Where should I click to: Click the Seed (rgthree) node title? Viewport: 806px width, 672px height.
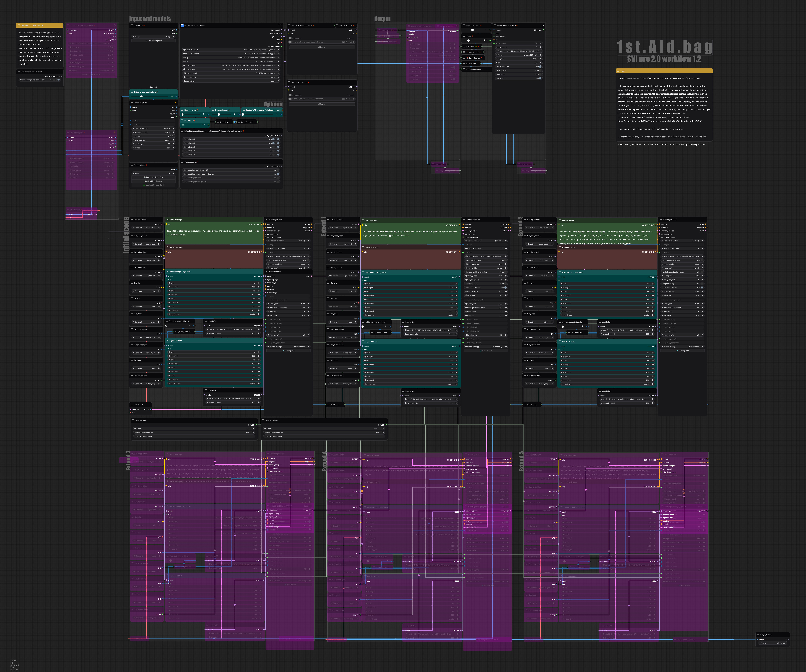140,165
